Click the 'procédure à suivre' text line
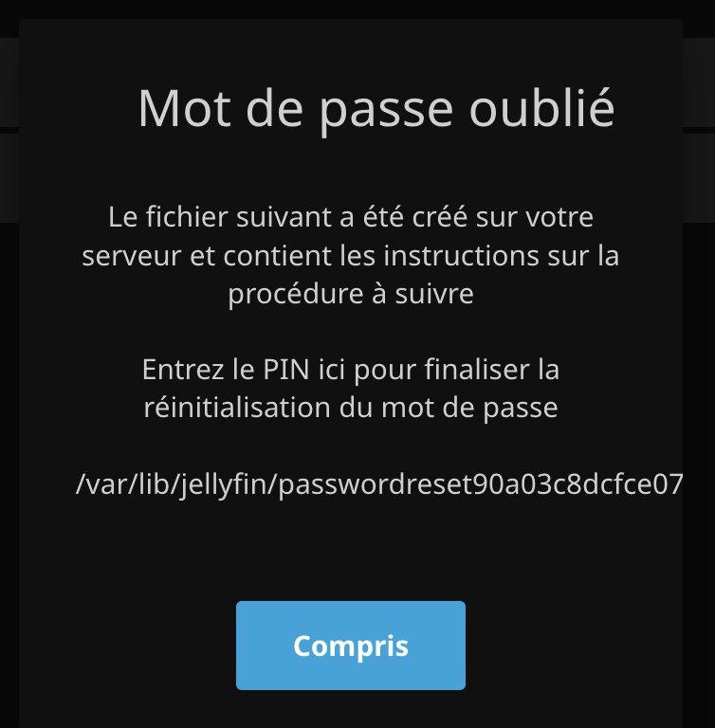The height and width of the screenshot is (728, 715). click(x=351, y=294)
